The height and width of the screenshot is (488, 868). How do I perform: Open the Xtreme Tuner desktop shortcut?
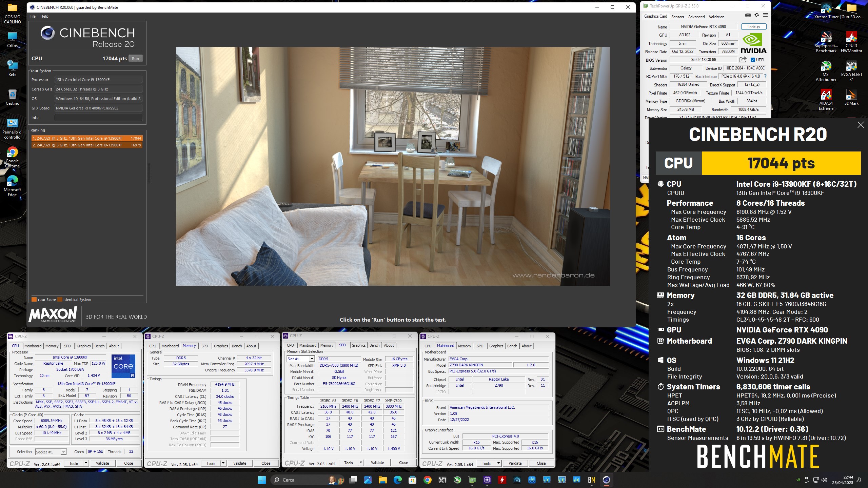[826, 12]
